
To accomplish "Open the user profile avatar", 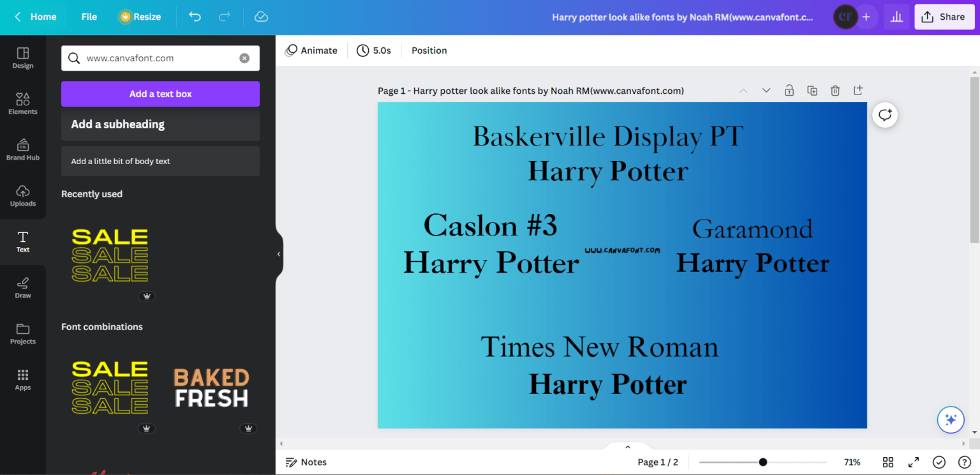I will tap(845, 17).
